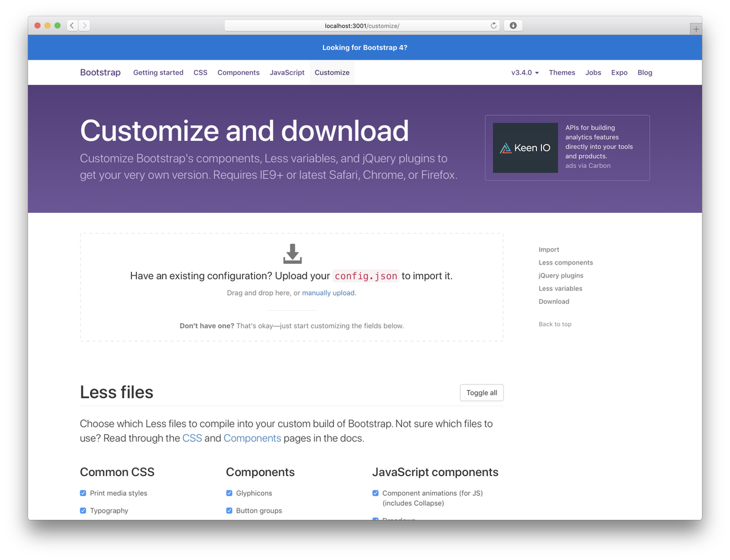Open the Expo nav link
The width and height of the screenshot is (730, 560).
point(619,72)
